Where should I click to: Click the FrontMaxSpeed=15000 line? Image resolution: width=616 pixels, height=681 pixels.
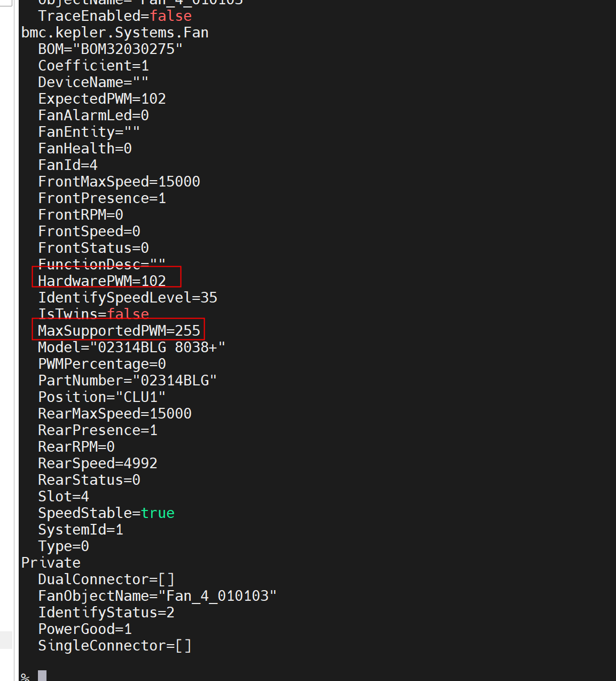(x=119, y=182)
